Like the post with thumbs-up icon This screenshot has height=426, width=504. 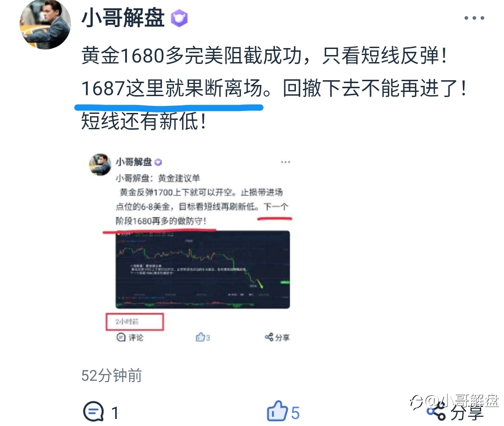tap(277, 411)
